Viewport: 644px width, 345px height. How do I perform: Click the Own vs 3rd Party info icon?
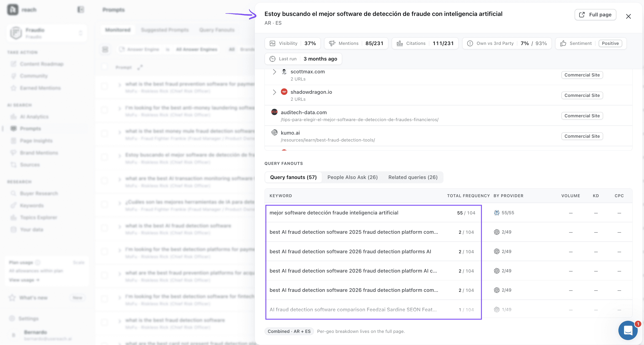(470, 44)
